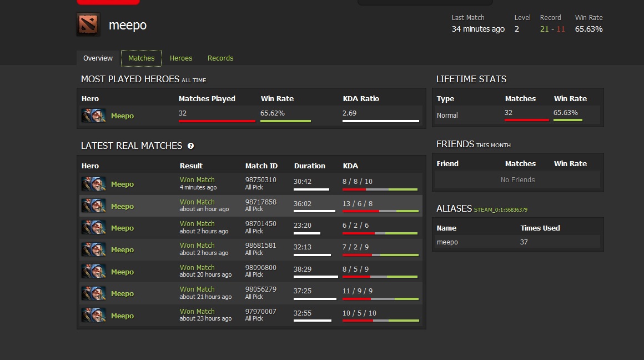Click the STEAM_0:1:56836379 ID text
644x360 pixels.
[x=501, y=209]
